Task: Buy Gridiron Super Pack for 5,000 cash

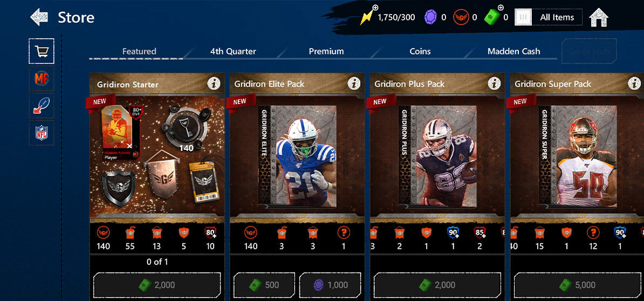Action: 577,285
